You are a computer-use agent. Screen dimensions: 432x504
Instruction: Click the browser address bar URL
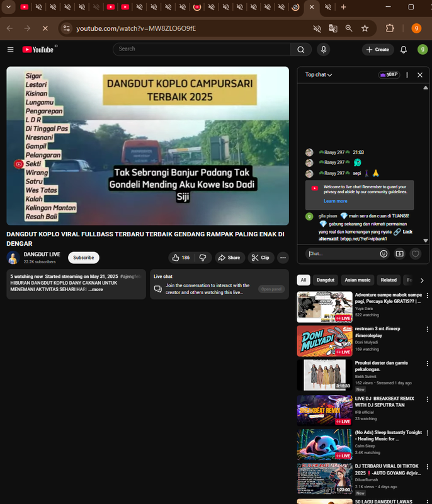[136, 28]
